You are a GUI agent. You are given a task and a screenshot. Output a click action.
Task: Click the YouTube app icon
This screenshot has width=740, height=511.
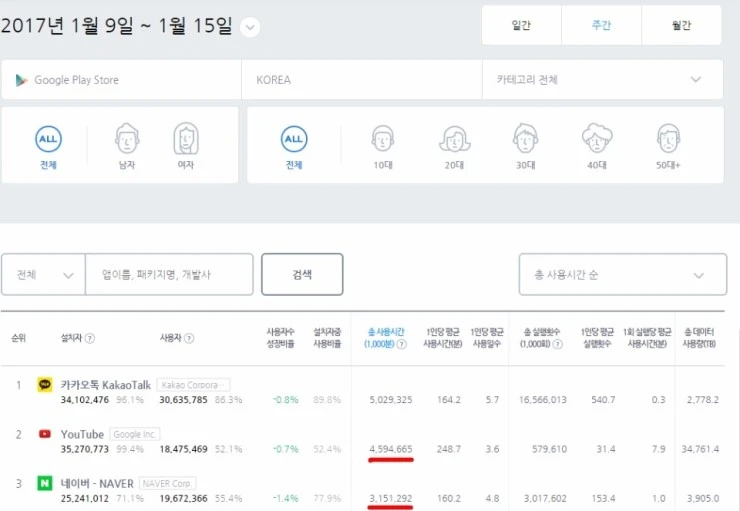click(44, 434)
